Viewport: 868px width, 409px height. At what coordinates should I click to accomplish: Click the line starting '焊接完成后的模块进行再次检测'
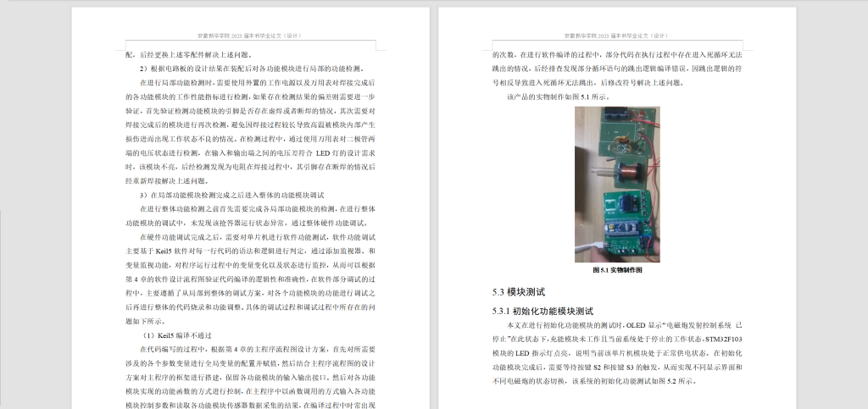[251, 125]
